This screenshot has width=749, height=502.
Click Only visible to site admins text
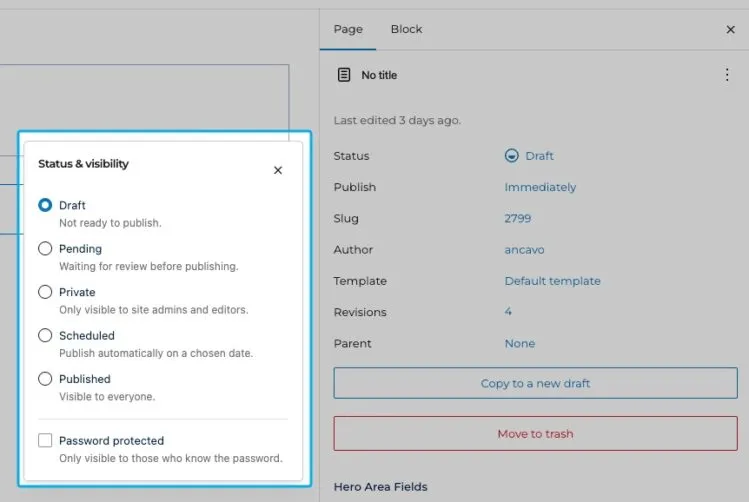coord(154,310)
